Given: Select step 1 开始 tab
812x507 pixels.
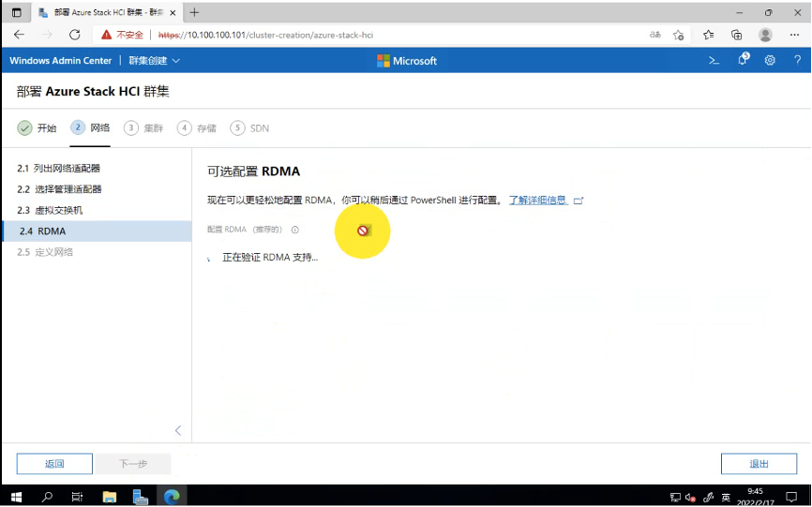Looking at the screenshot, I should click(x=37, y=127).
